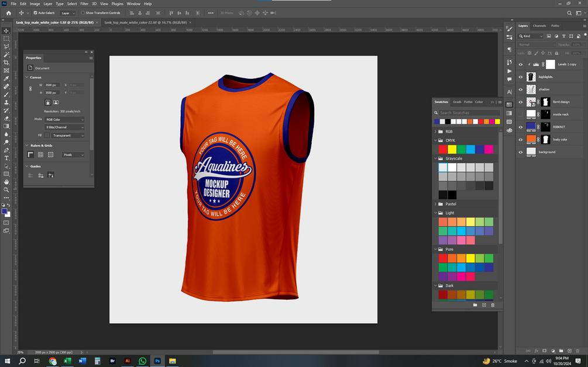Collapse the CMYK swatch group
Image resolution: width=588 pixels, height=367 pixels.
(x=435, y=140)
